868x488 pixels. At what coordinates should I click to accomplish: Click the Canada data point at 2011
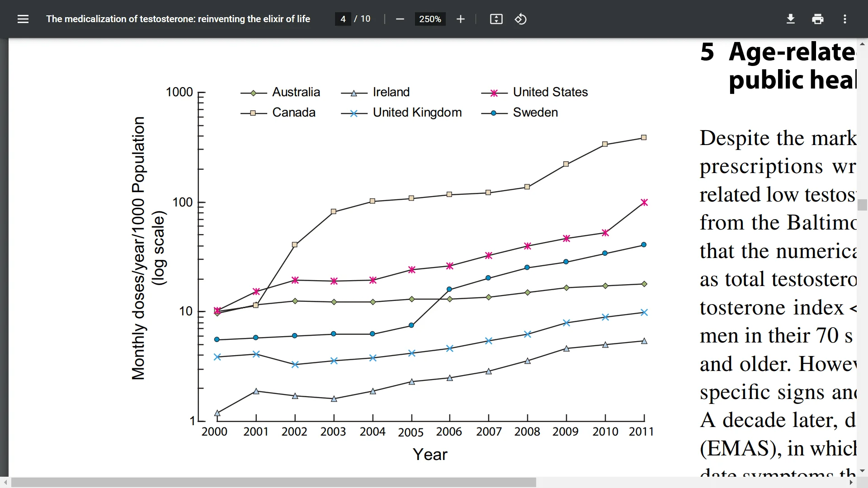(644, 137)
